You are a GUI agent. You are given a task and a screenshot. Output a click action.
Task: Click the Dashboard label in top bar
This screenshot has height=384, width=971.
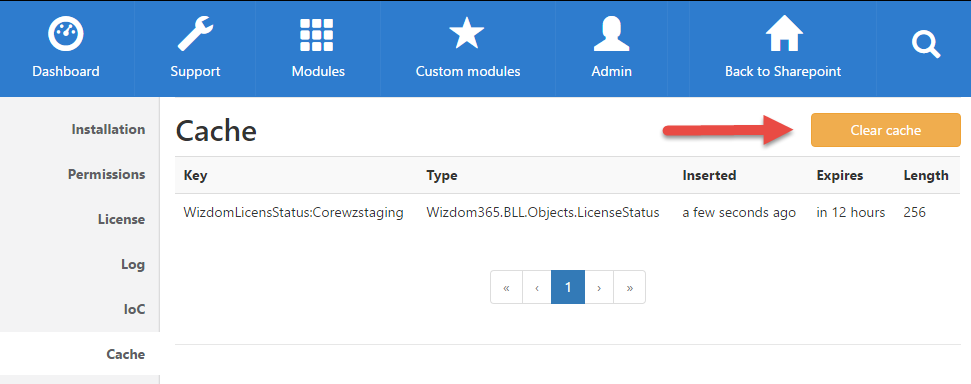pyautogui.click(x=66, y=71)
